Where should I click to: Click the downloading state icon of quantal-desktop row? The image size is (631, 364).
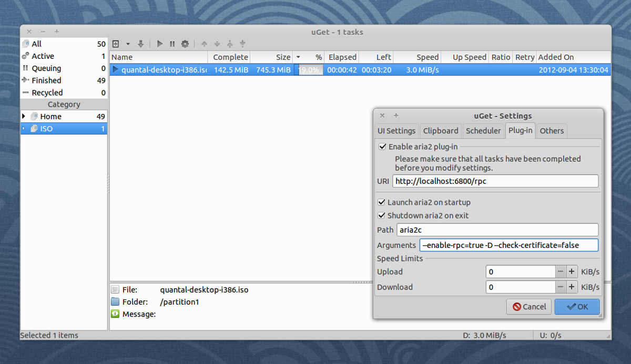(x=116, y=69)
